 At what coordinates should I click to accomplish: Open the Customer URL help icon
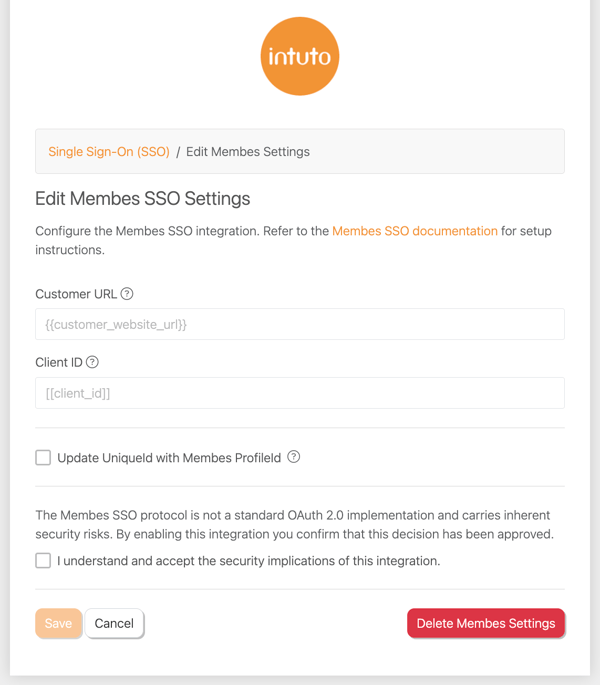click(x=127, y=294)
